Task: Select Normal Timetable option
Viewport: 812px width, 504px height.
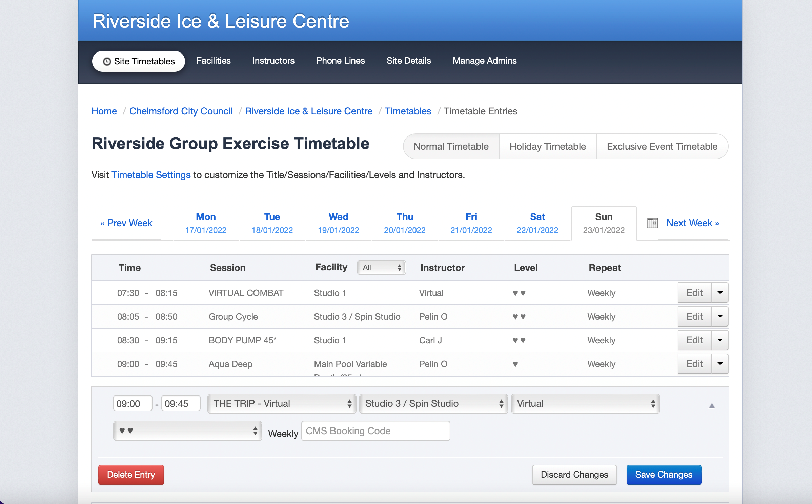Action: (x=451, y=146)
